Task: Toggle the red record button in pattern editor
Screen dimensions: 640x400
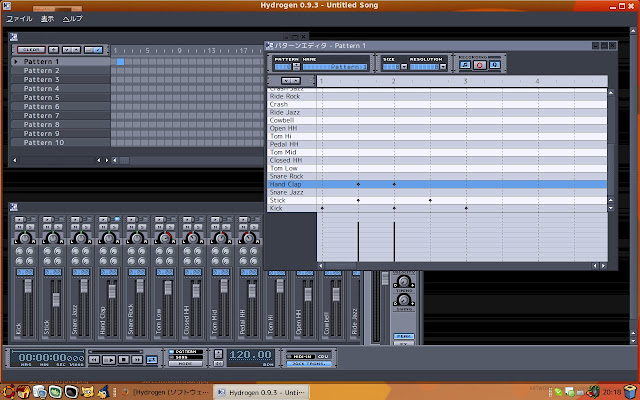Action: pyautogui.click(x=480, y=65)
